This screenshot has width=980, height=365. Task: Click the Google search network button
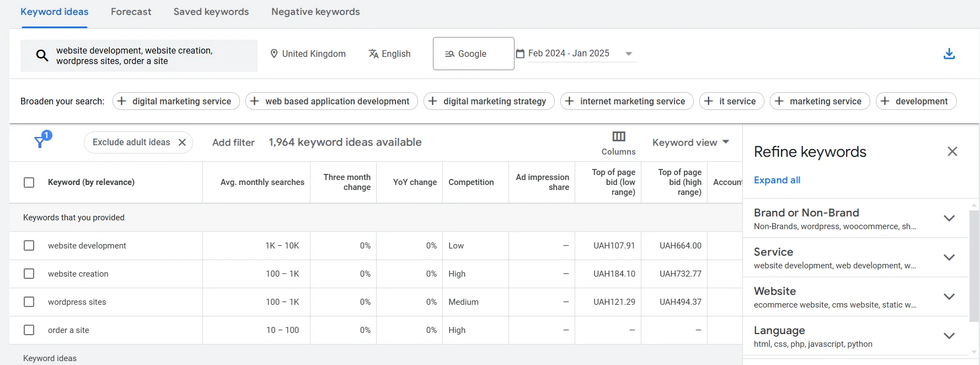[x=474, y=54]
